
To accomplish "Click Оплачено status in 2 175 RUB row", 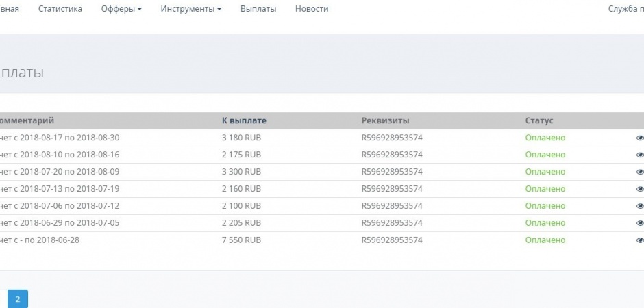I will click(545, 155).
